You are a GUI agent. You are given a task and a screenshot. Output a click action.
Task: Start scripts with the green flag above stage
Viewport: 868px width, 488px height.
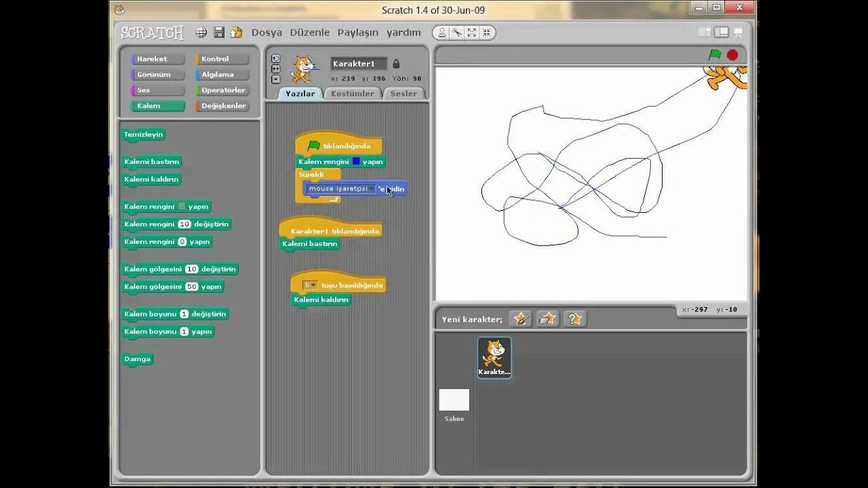pyautogui.click(x=715, y=55)
